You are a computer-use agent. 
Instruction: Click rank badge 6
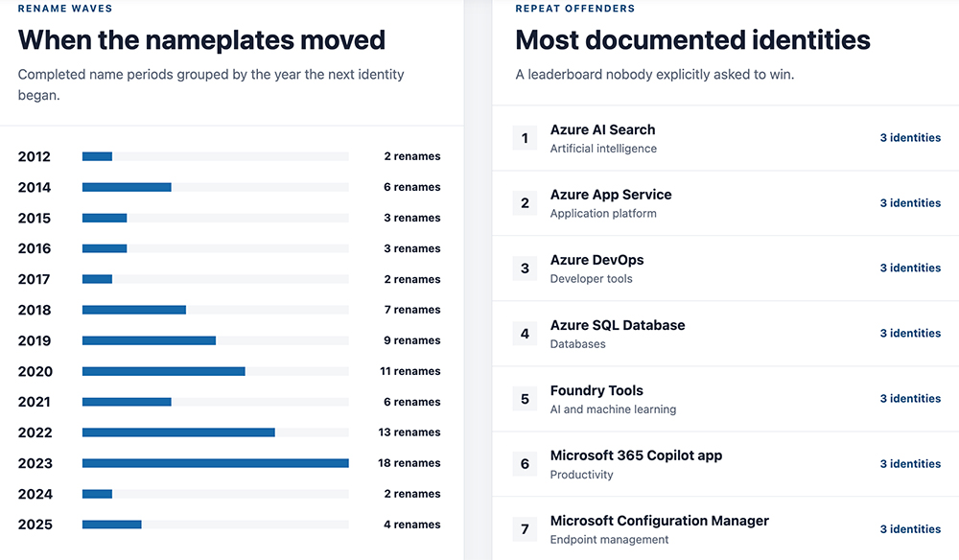525,464
